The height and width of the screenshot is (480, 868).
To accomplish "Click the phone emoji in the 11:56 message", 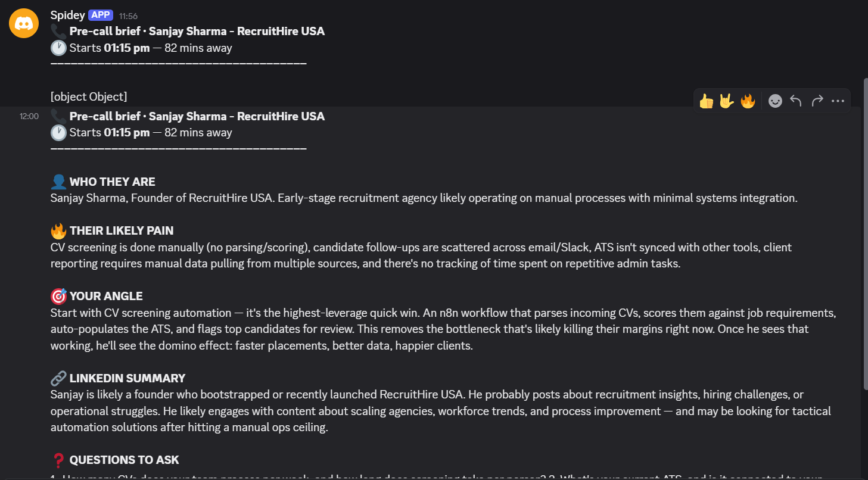I will pyautogui.click(x=58, y=31).
